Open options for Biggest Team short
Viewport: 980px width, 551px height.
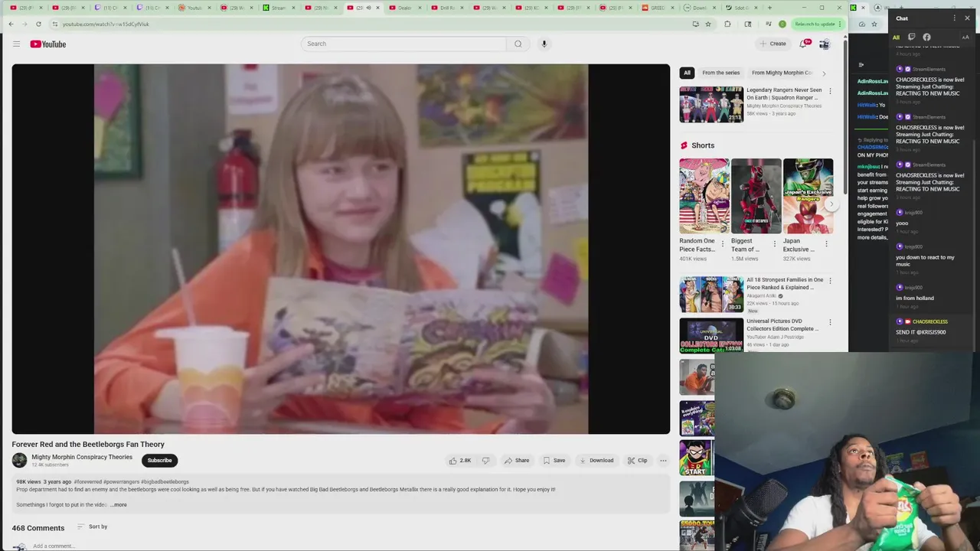[774, 244]
